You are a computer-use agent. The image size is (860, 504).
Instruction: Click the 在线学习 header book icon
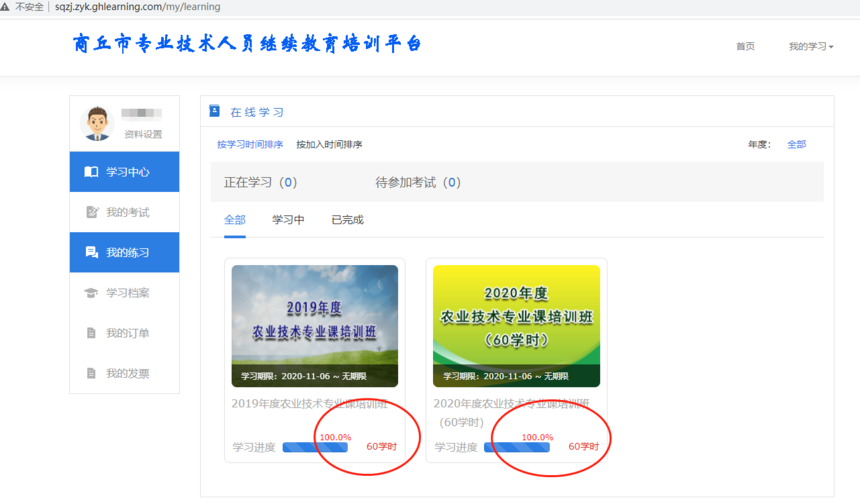click(x=215, y=111)
